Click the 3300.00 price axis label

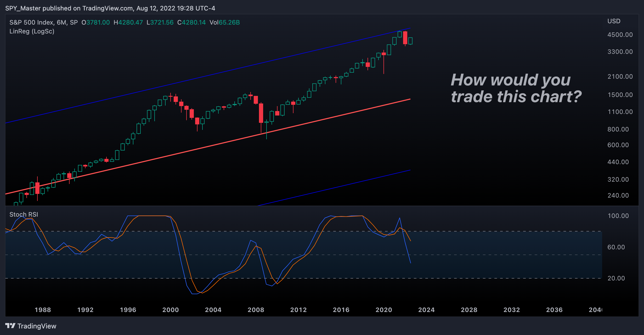point(620,52)
